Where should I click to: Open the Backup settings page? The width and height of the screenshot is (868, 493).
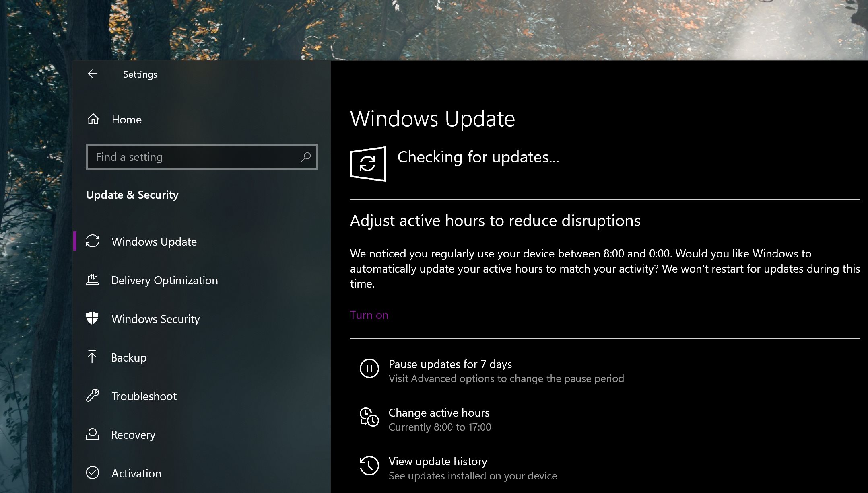[201, 357]
